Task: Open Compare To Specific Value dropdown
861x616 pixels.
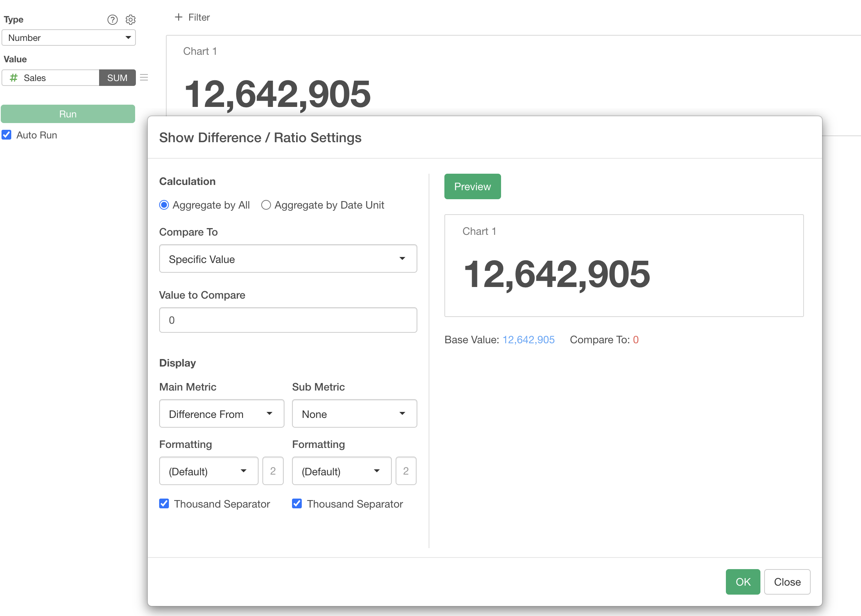Action: click(288, 259)
